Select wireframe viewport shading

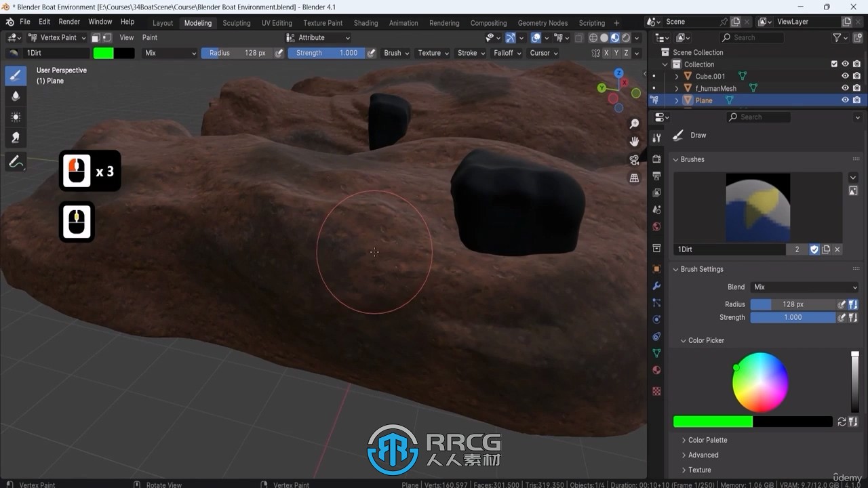point(593,38)
